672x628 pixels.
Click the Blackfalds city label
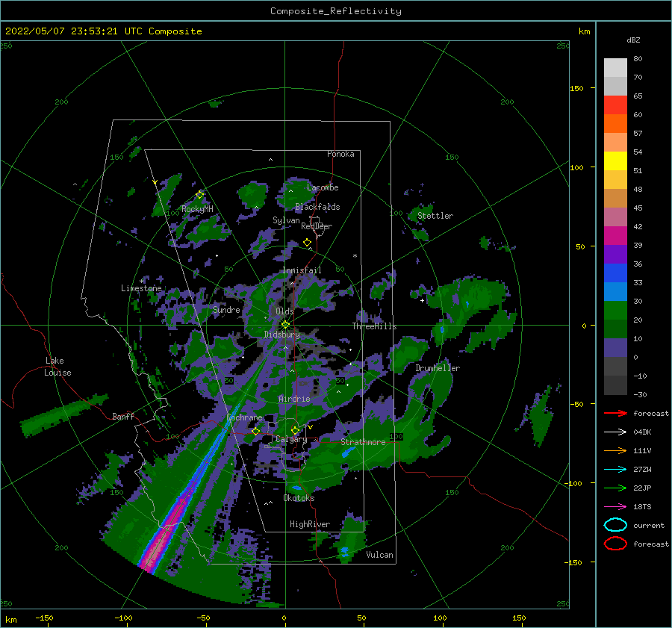[x=317, y=207]
